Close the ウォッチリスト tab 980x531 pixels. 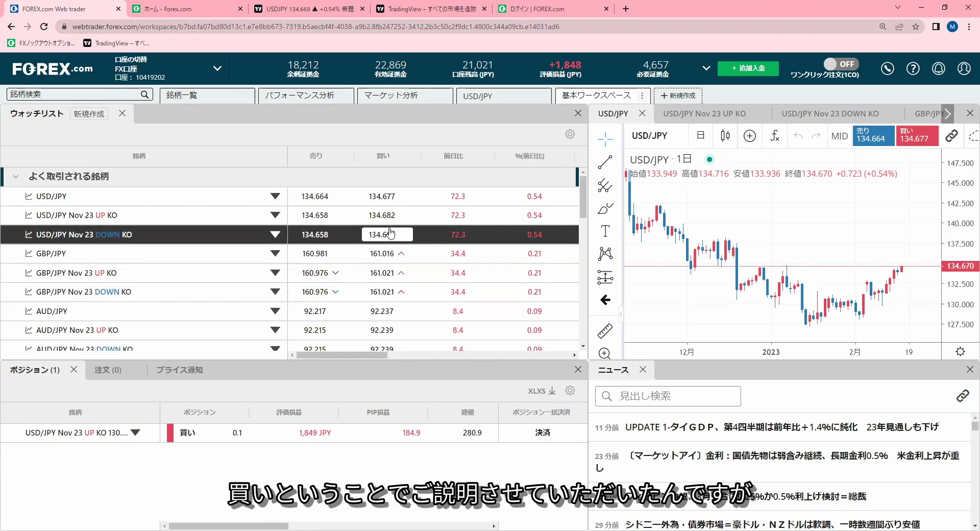[x=122, y=113]
